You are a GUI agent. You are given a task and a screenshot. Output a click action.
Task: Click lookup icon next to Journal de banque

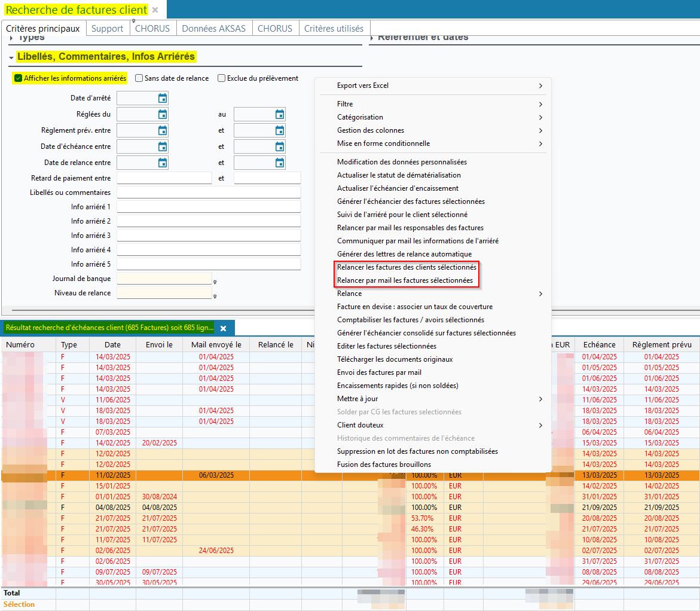215,281
